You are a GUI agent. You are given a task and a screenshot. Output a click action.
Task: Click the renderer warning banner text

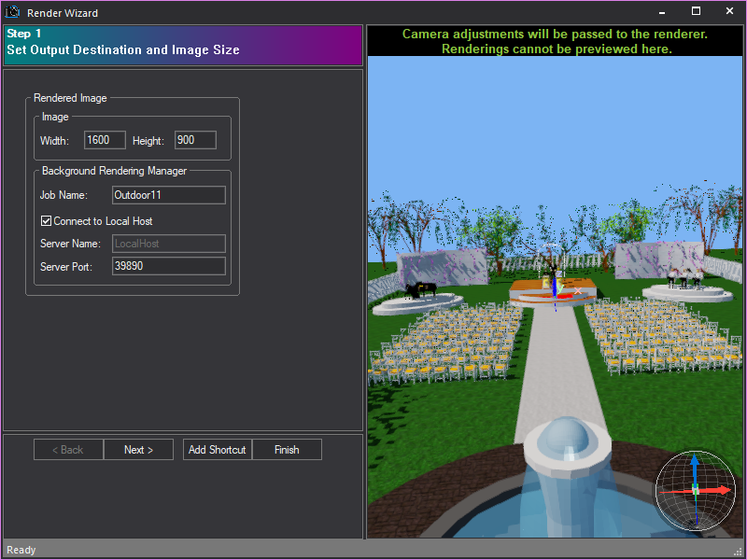tap(556, 41)
